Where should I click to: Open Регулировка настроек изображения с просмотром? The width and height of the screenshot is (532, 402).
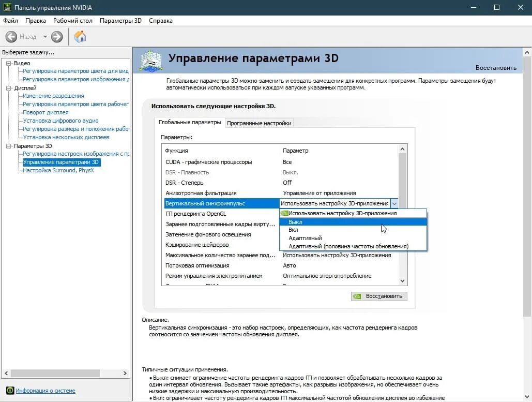(76, 154)
